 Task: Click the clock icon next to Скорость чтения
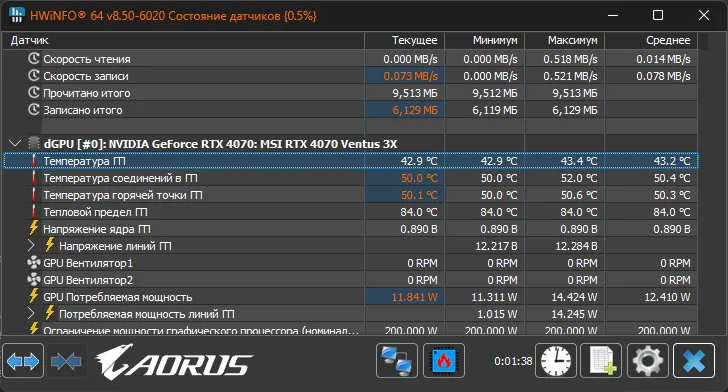[33, 59]
